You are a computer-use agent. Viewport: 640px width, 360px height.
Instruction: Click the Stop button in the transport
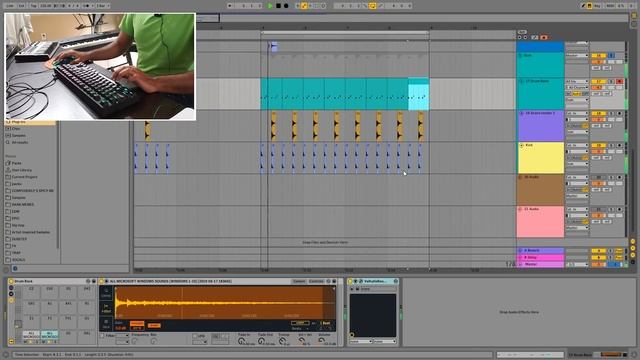point(278,6)
